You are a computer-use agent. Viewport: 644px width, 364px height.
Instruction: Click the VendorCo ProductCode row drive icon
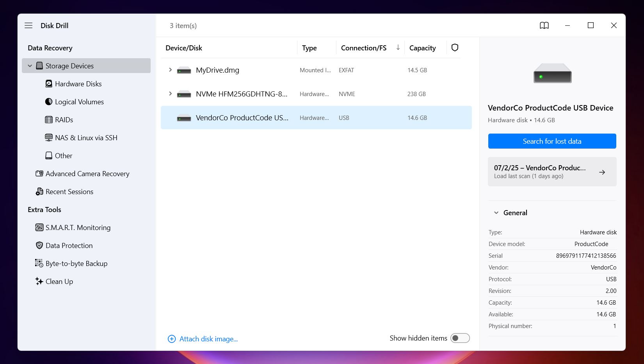point(184,118)
